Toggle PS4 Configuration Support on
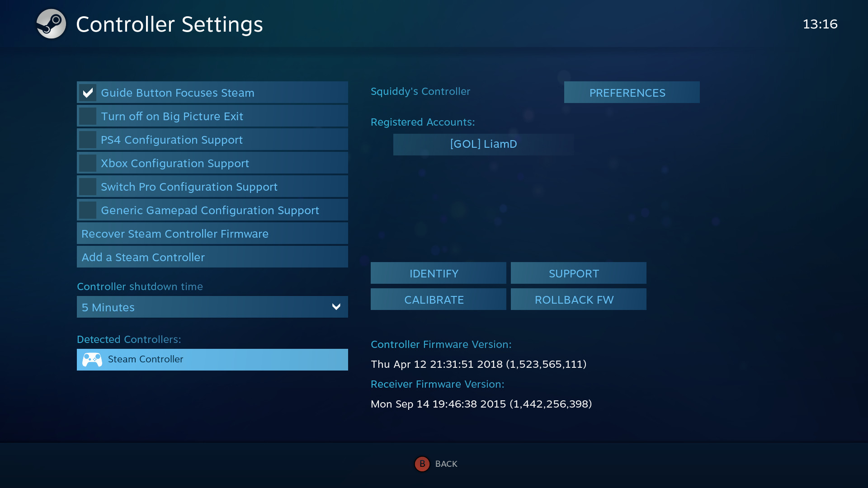Screen dimensions: 868x488 coord(89,140)
